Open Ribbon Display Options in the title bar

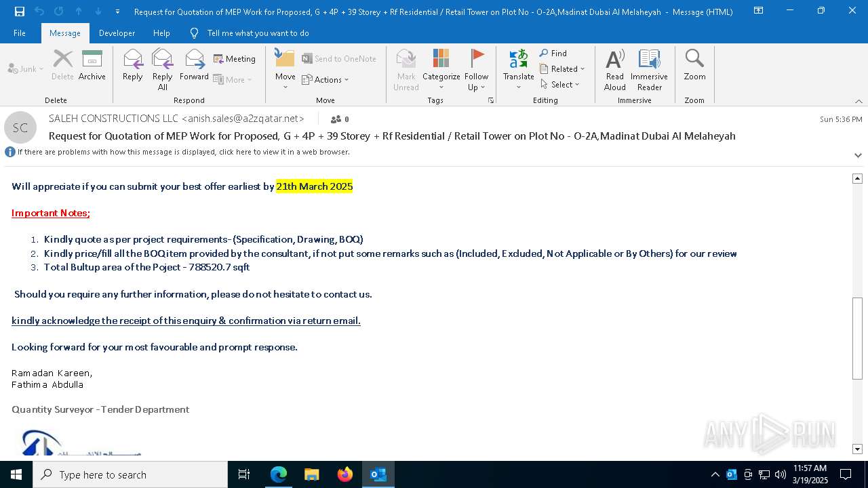pyautogui.click(x=759, y=11)
